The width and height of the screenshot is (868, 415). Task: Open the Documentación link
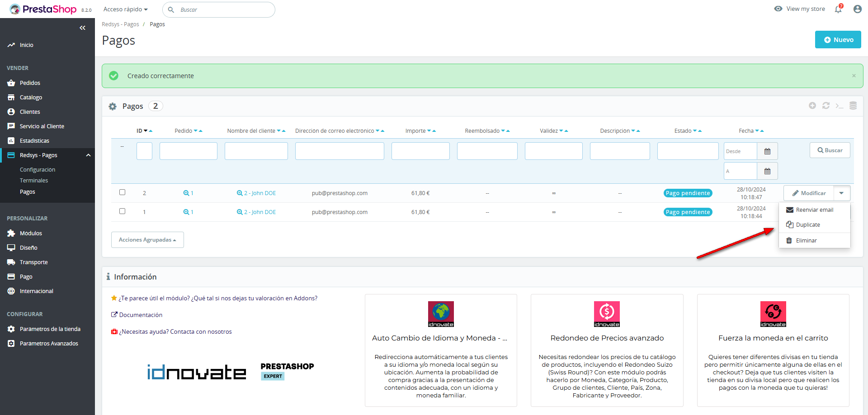pyautogui.click(x=141, y=315)
